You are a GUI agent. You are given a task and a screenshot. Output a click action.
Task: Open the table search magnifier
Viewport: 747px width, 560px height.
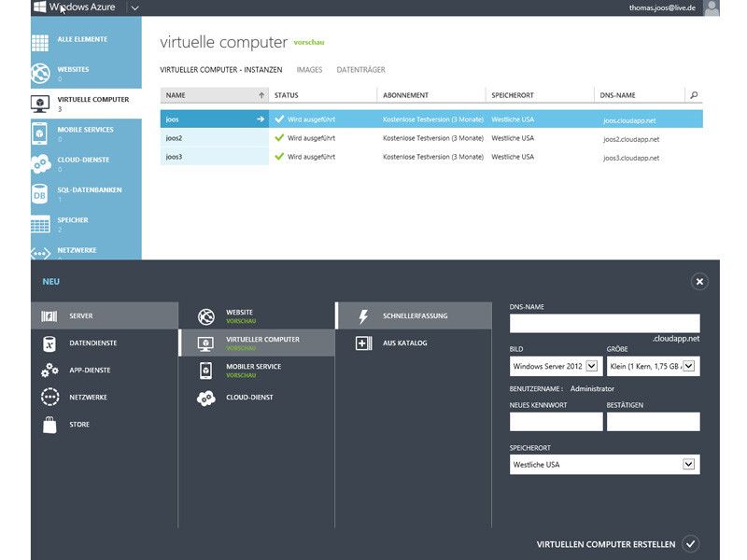(x=694, y=95)
